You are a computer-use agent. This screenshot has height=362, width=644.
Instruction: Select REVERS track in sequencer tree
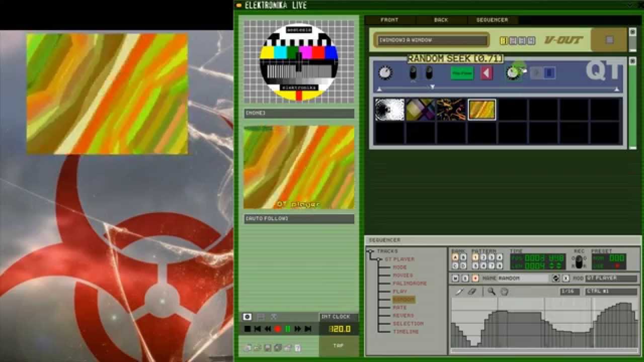pyautogui.click(x=404, y=316)
